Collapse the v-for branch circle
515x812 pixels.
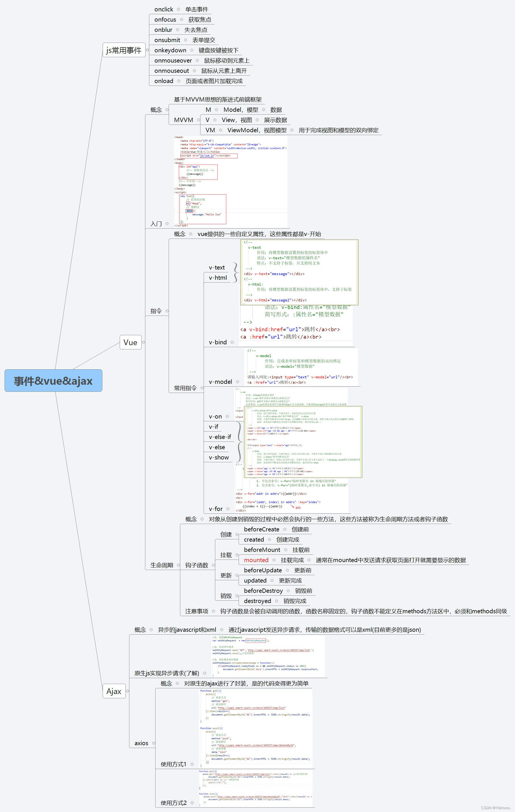pyautogui.click(x=228, y=509)
